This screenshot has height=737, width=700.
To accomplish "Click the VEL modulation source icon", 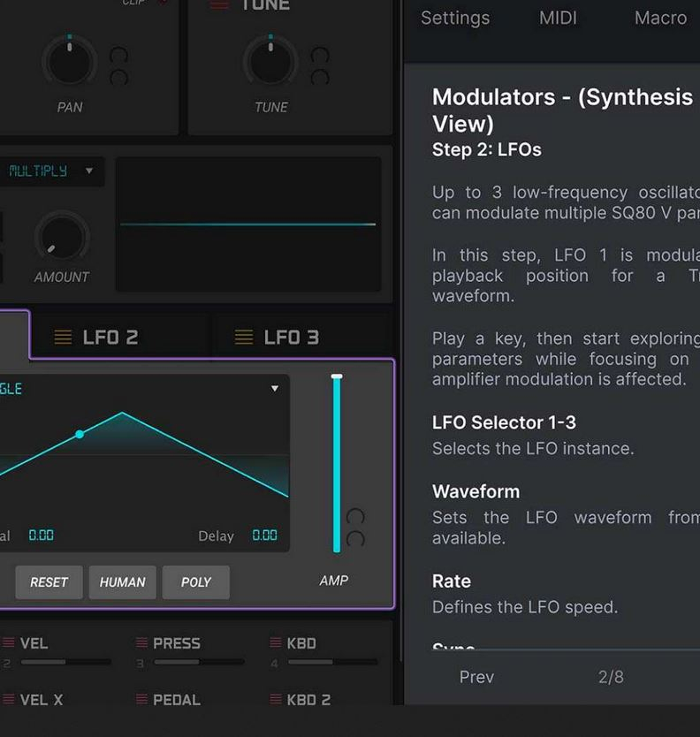I will [9, 642].
